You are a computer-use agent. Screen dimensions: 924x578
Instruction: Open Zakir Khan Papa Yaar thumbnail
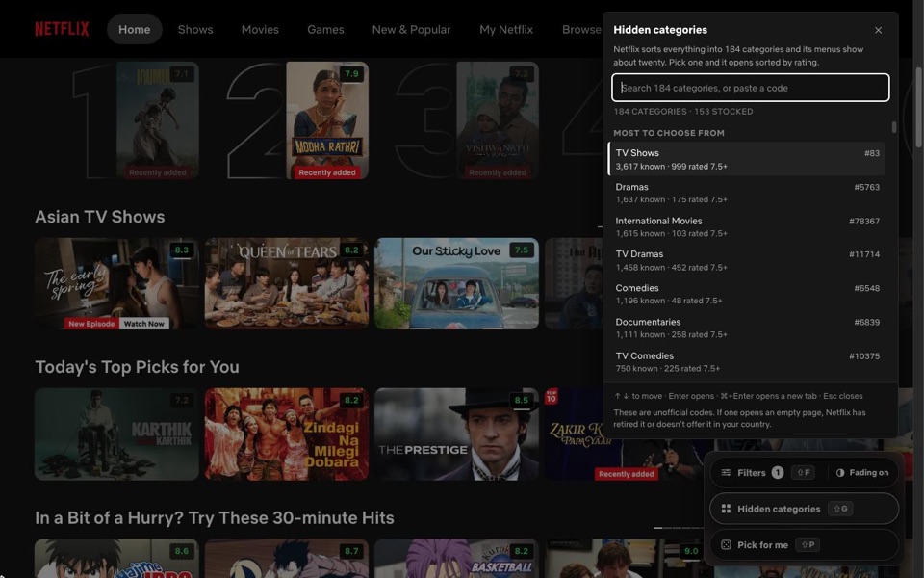[x=626, y=460]
